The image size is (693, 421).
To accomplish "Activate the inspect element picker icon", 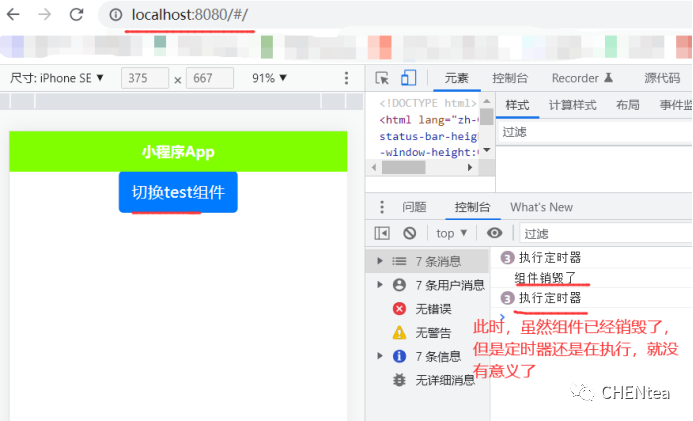I will click(x=382, y=78).
